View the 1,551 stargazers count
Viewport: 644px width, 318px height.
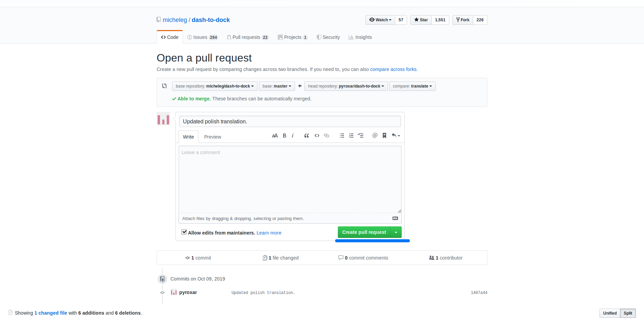tap(440, 20)
